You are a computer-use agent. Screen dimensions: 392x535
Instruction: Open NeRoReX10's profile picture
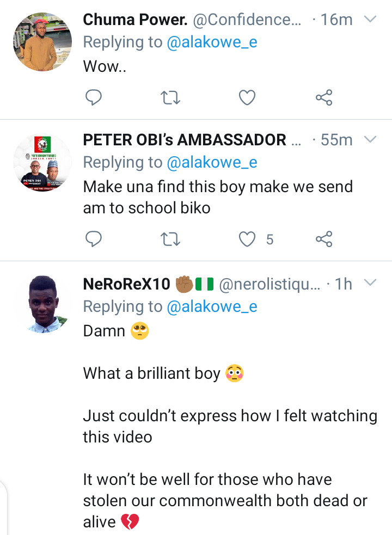(x=42, y=304)
